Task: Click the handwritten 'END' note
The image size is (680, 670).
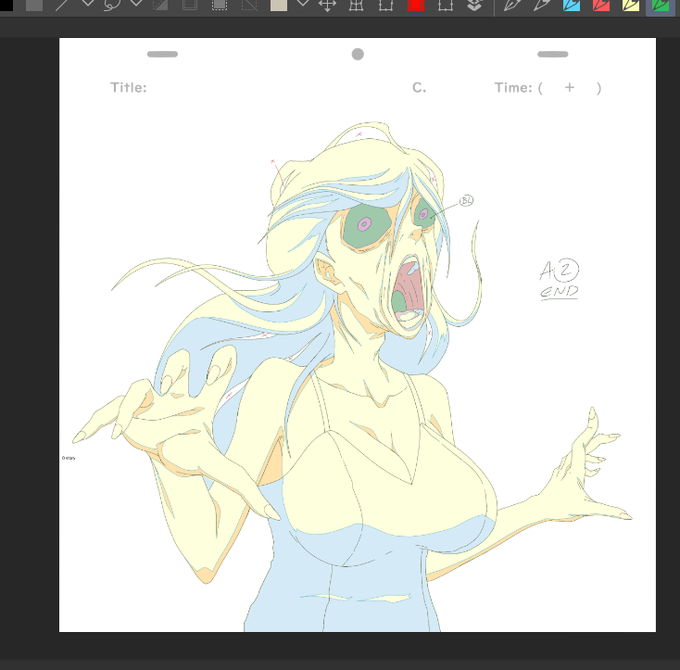Action: point(559,292)
